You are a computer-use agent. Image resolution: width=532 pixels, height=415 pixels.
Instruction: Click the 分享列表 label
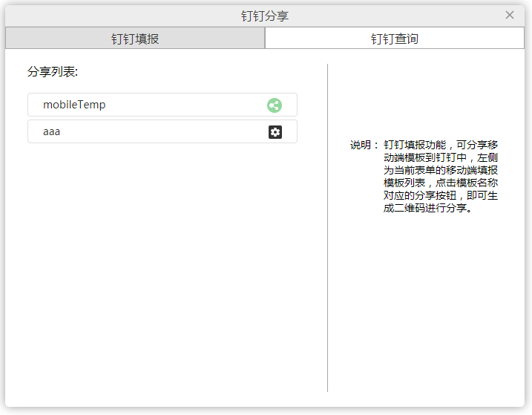coord(53,72)
